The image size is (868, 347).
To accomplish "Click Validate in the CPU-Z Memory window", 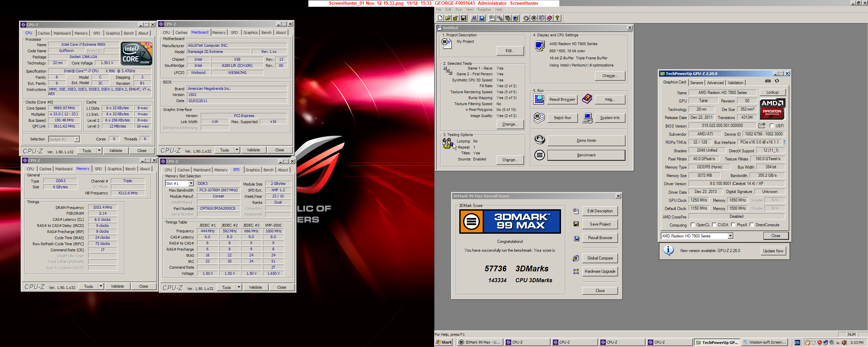I will coord(117,286).
